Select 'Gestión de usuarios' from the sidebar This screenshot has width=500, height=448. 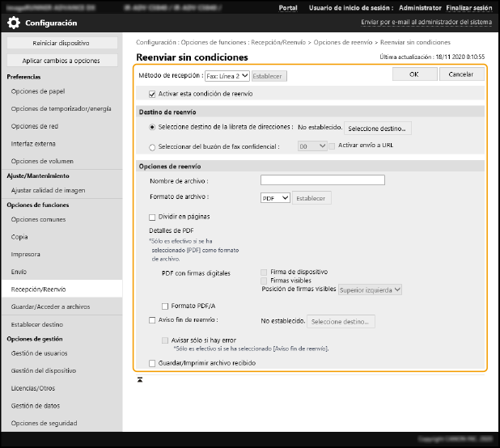tap(39, 354)
